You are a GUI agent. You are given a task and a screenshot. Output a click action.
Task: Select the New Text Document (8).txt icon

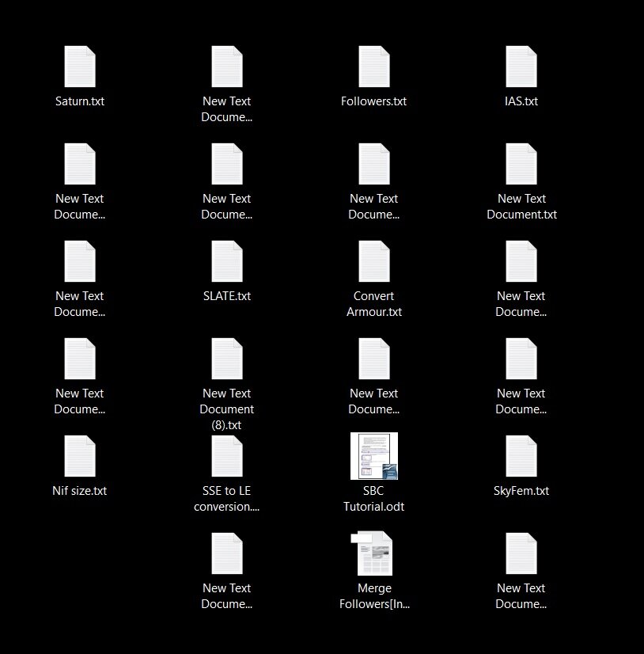click(227, 359)
